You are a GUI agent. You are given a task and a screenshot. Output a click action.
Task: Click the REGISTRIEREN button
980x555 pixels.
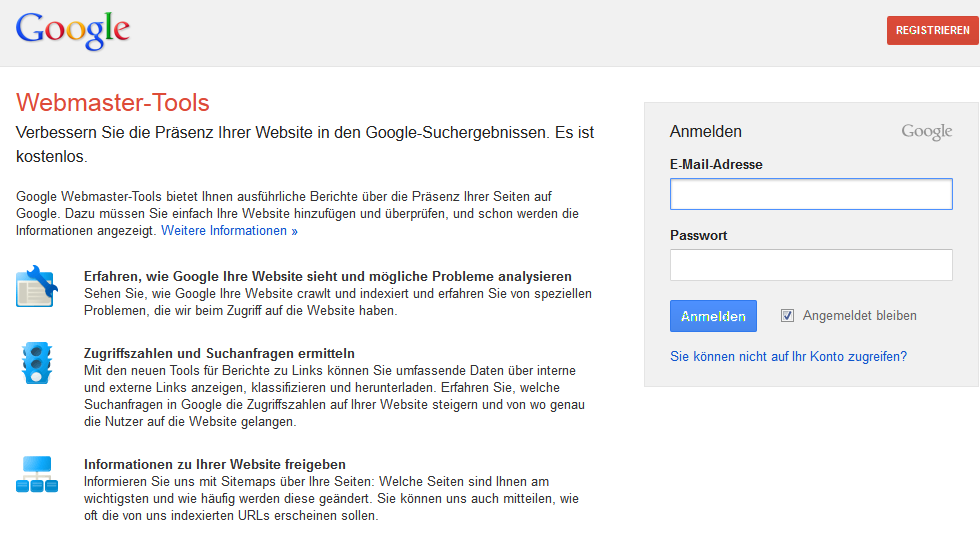(x=932, y=30)
